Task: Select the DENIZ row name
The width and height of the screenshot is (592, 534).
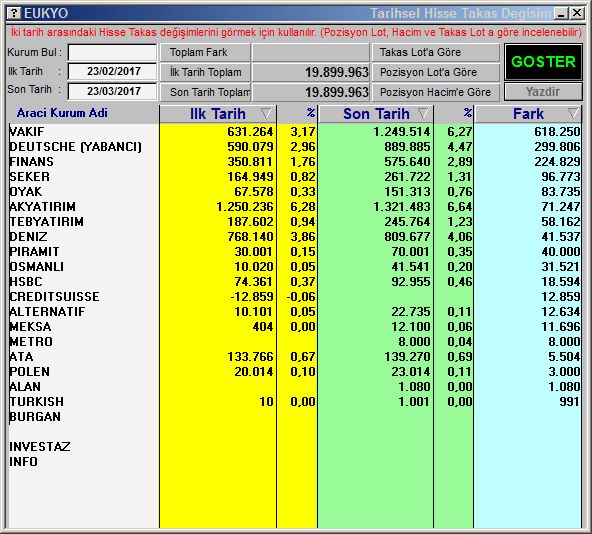Action: pyautogui.click(x=29, y=237)
